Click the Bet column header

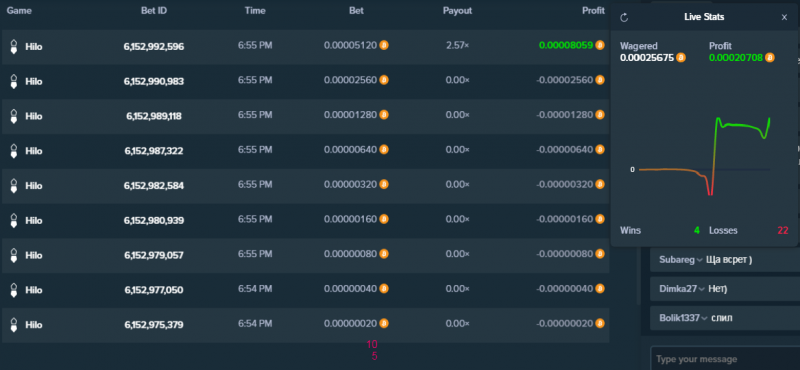[356, 10]
